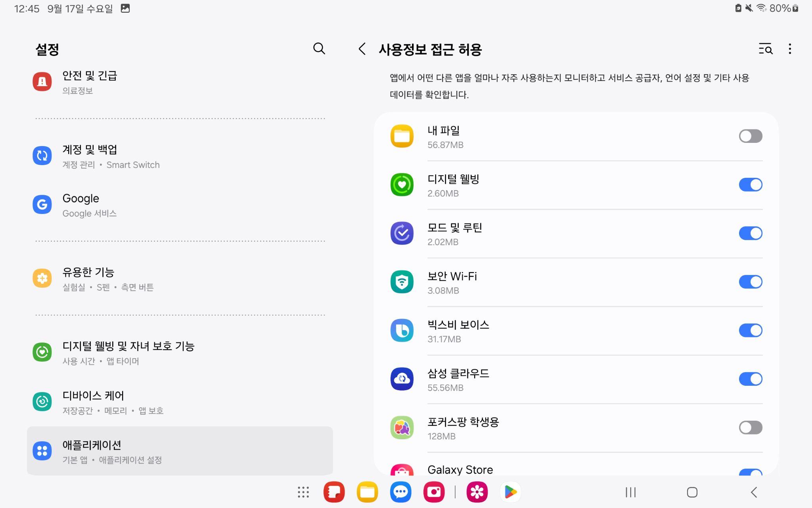This screenshot has width=812, height=508.
Task: Launch the red camera app in the taskbar
Action: click(x=434, y=492)
